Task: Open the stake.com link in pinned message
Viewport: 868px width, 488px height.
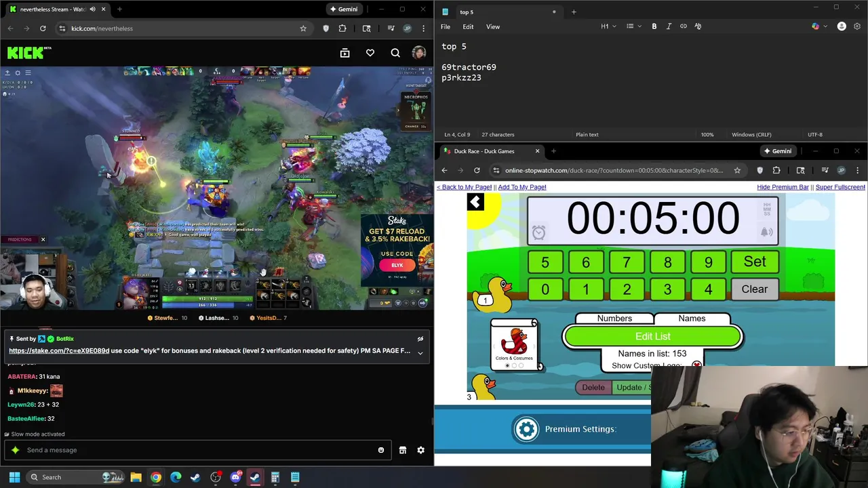Action: pyautogui.click(x=59, y=351)
